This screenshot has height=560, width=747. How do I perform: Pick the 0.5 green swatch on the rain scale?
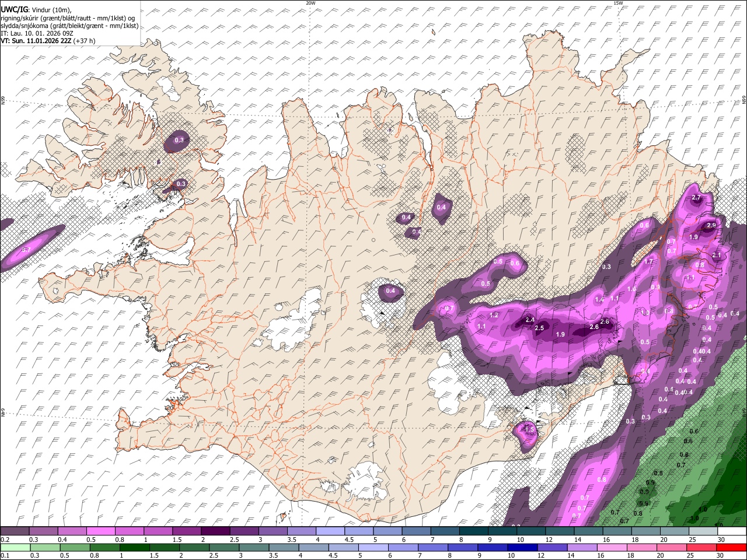(x=75, y=547)
